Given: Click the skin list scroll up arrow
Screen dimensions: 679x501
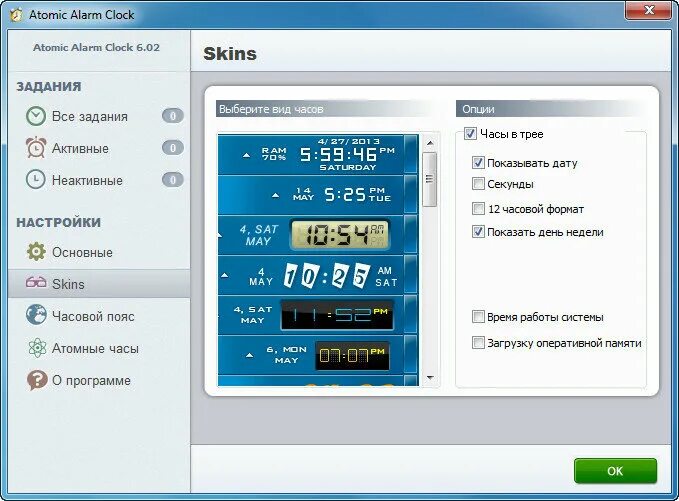Looking at the screenshot, I should point(430,142).
